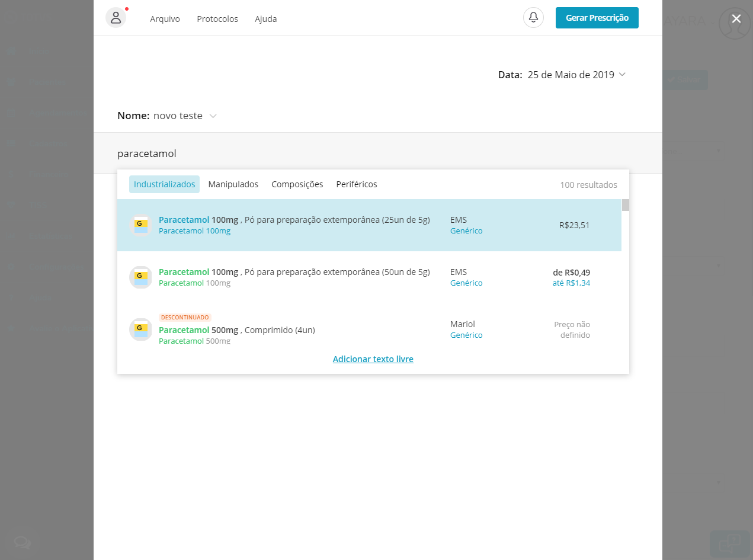Click Adicionar texto livre link
This screenshot has height=560, width=753.
pyautogui.click(x=373, y=359)
